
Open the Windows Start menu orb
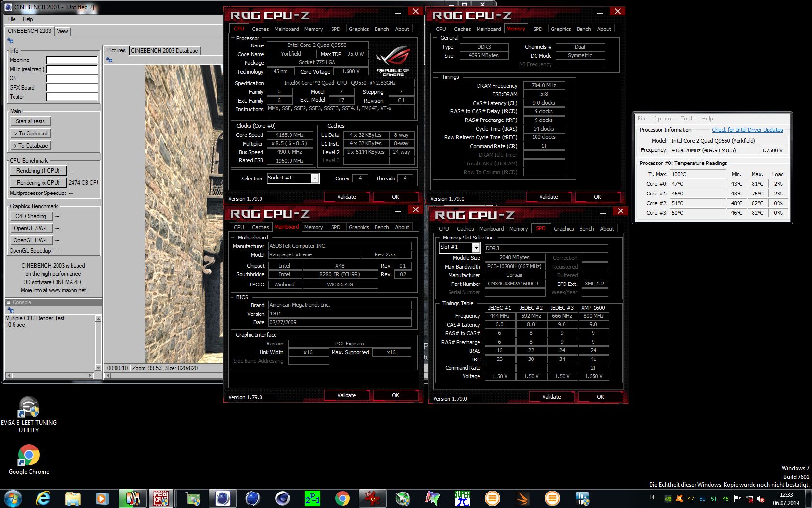click(13, 498)
